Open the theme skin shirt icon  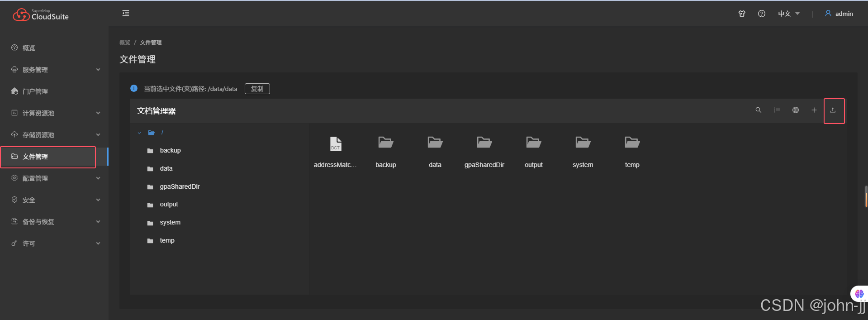pos(742,14)
